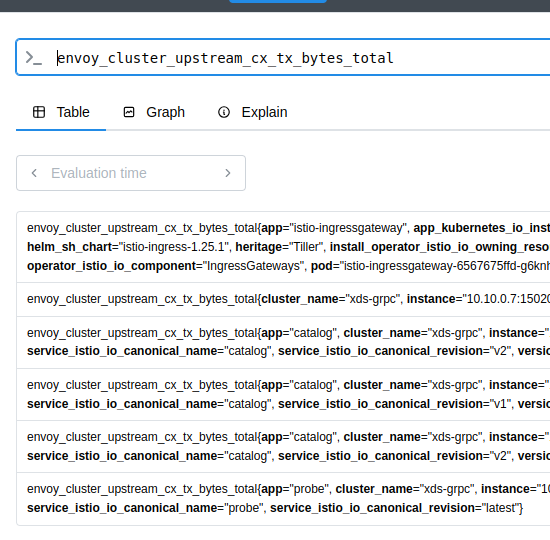Open the Graph tab
This screenshot has width=550, height=540.
tap(154, 112)
